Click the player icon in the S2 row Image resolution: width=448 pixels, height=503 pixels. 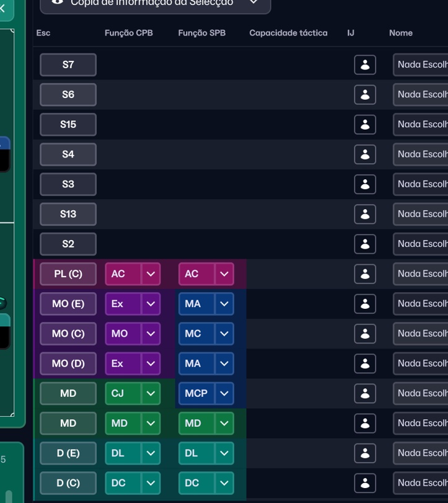click(x=365, y=244)
